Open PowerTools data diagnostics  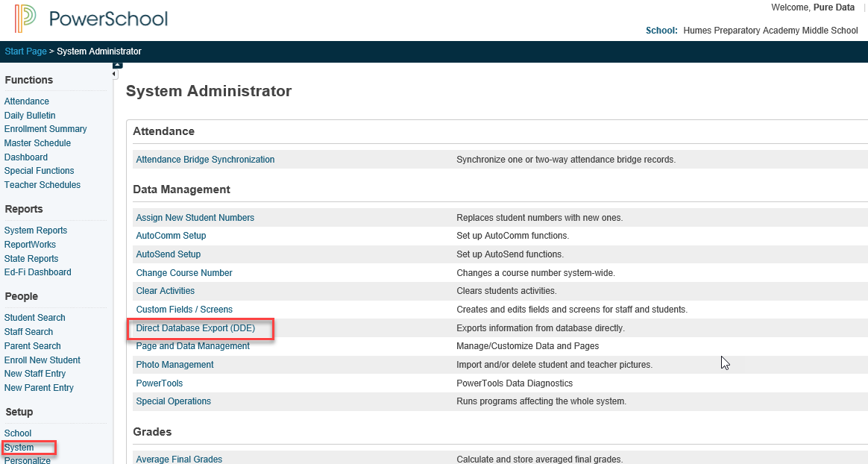(159, 383)
